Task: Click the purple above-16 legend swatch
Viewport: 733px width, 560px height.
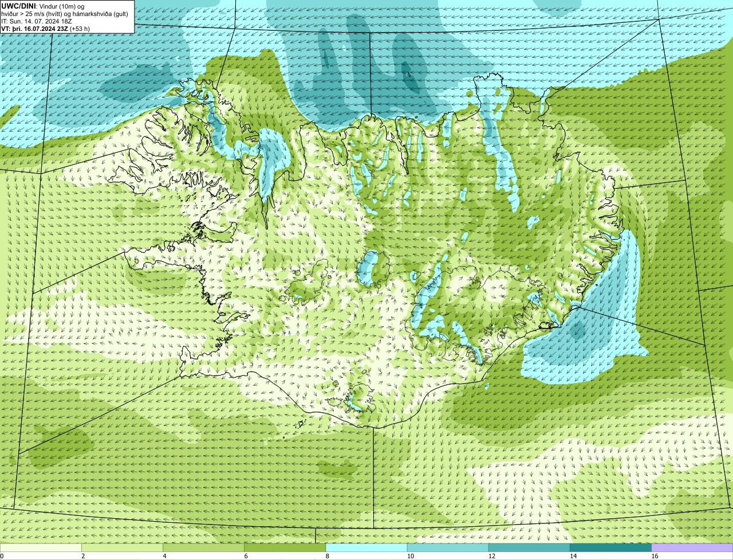Action: pyautogui.click(x=692, y=547)
